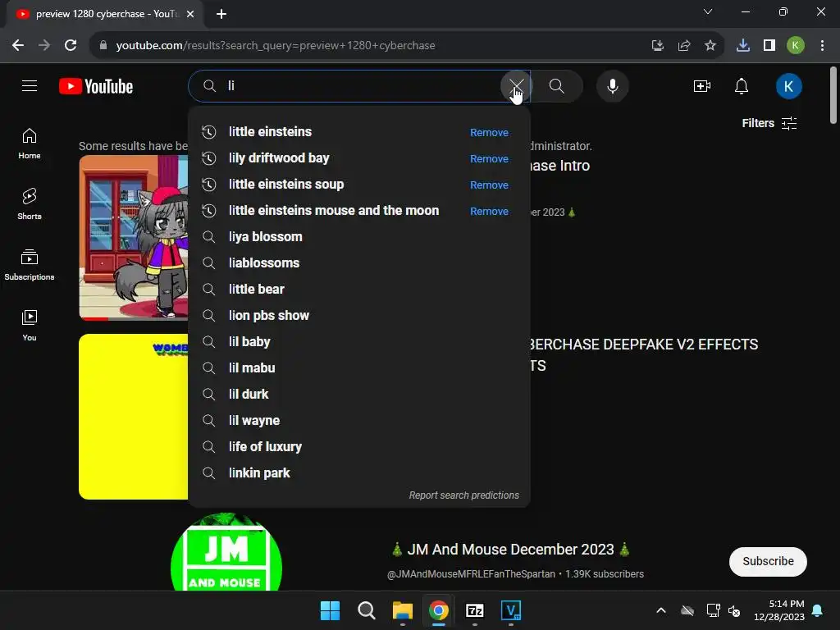Choose the 'linkin park' suggestion
This screenshot has width=840, height=630.
[x=359, y=473]
